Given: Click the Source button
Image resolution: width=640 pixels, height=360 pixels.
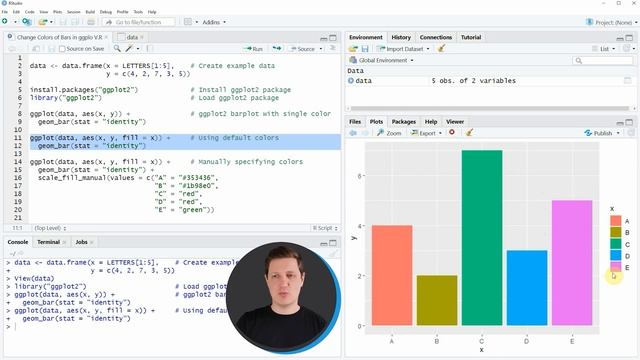Looking at the screenshot, I should (x=303, y=49).
